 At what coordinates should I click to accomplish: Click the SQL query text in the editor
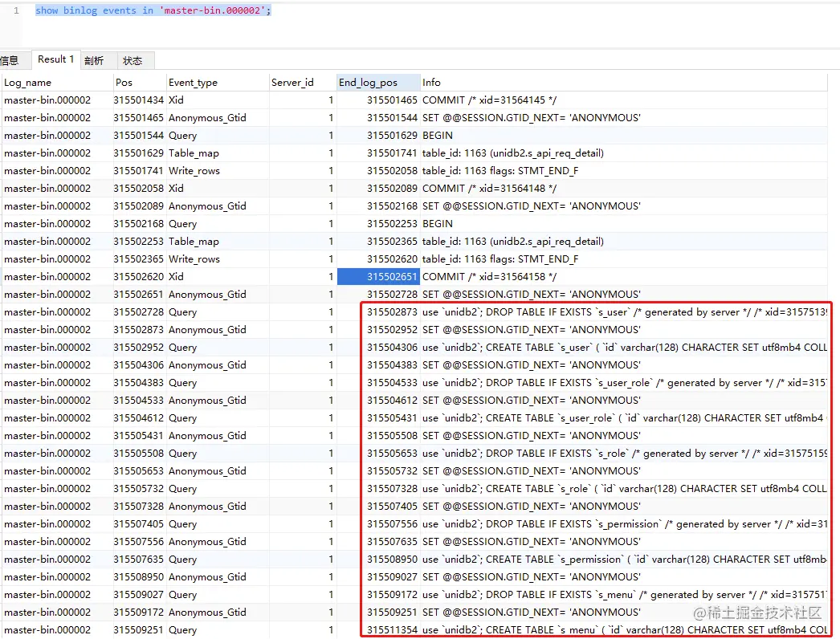(153, 10)
